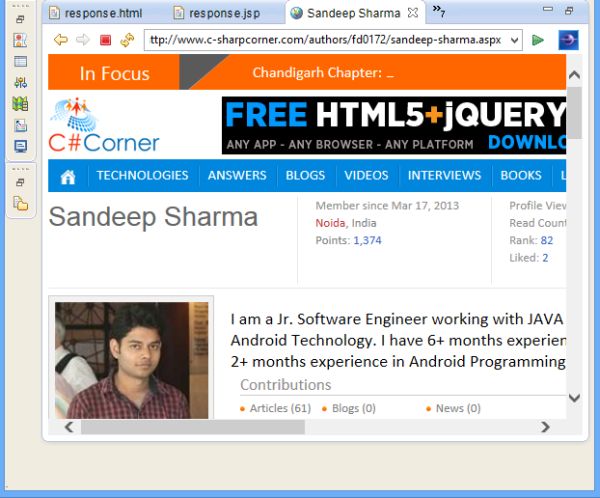Click vertical scrollbar down arrow
The width and height of the screenshot is (600, 498).
pos(574,397)
